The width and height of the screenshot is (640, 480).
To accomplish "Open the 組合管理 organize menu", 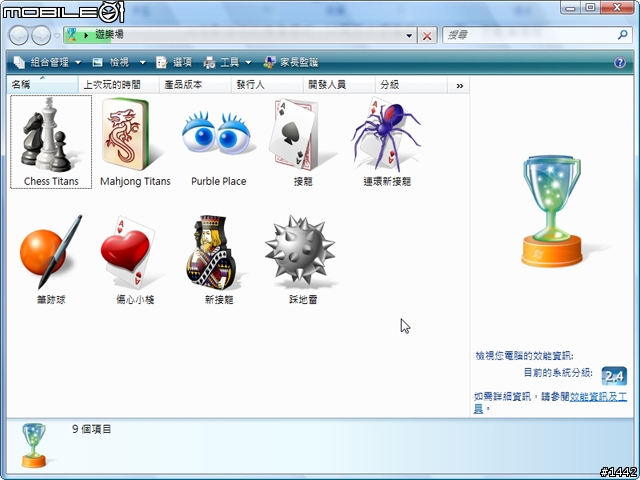I will click(47, 62).
